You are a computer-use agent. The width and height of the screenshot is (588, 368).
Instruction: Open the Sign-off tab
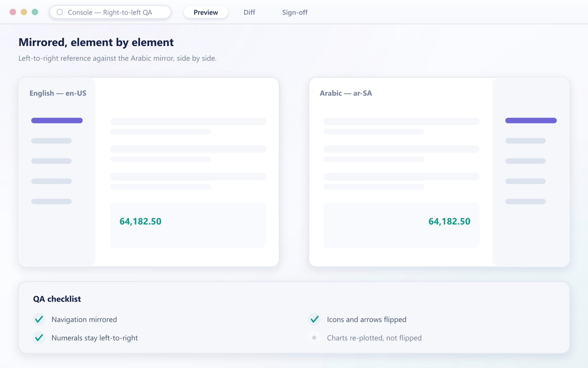click(x=295, y=12)
